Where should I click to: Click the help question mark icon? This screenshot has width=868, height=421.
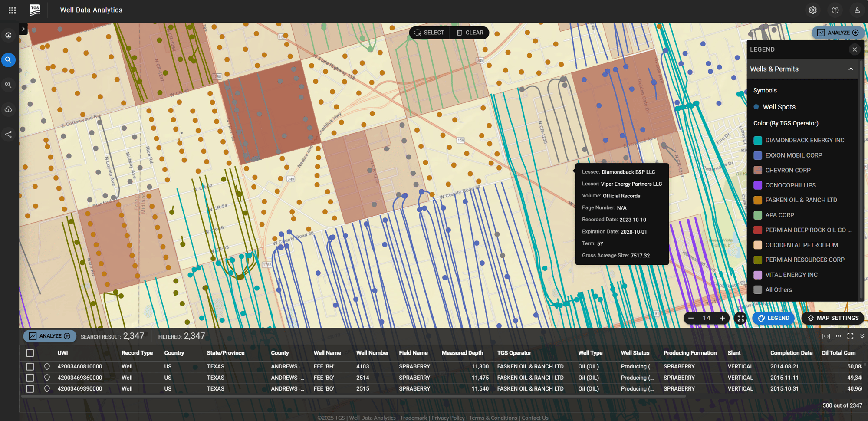tap(835, 10)
